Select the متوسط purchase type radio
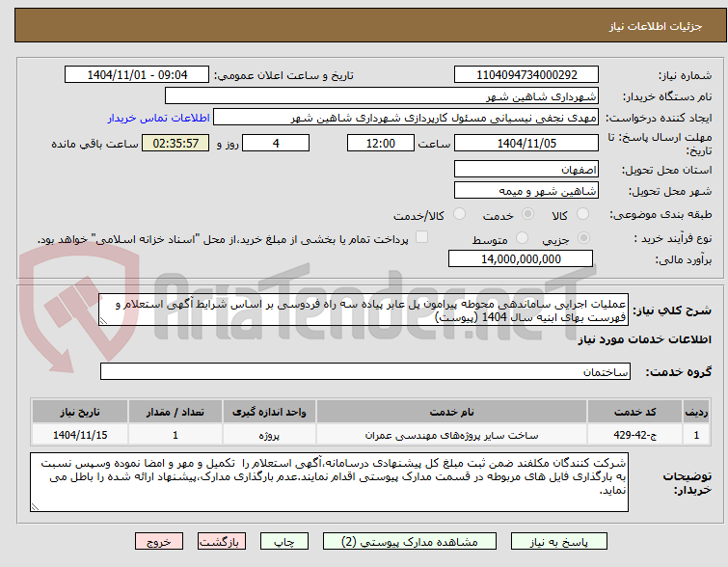 tap(523, 238)
